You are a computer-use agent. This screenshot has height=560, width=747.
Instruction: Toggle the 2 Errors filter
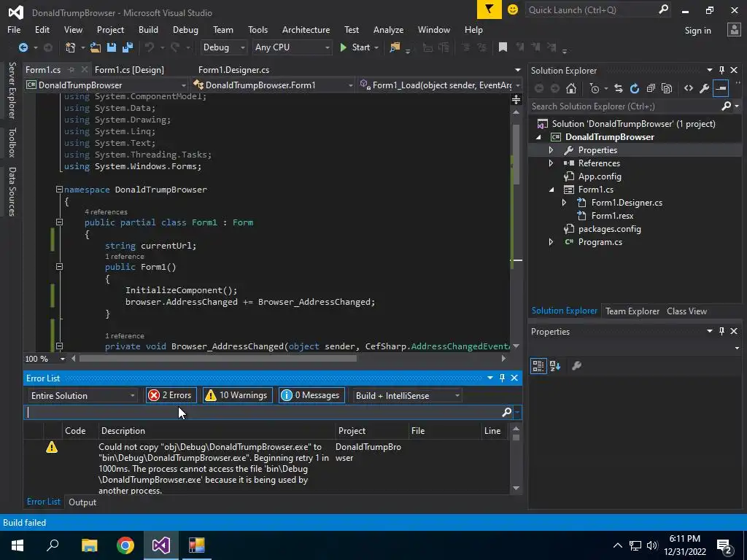click(171, 395)
